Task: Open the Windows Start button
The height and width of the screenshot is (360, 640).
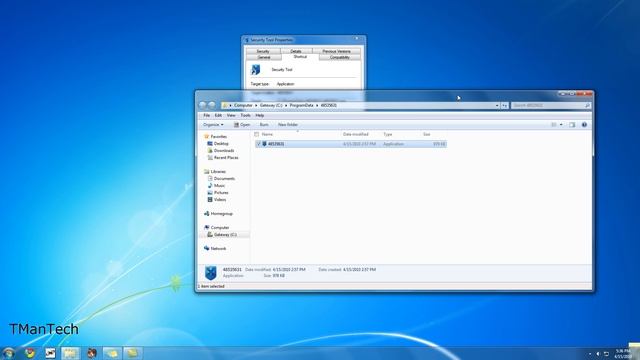Action: [8, 353]
